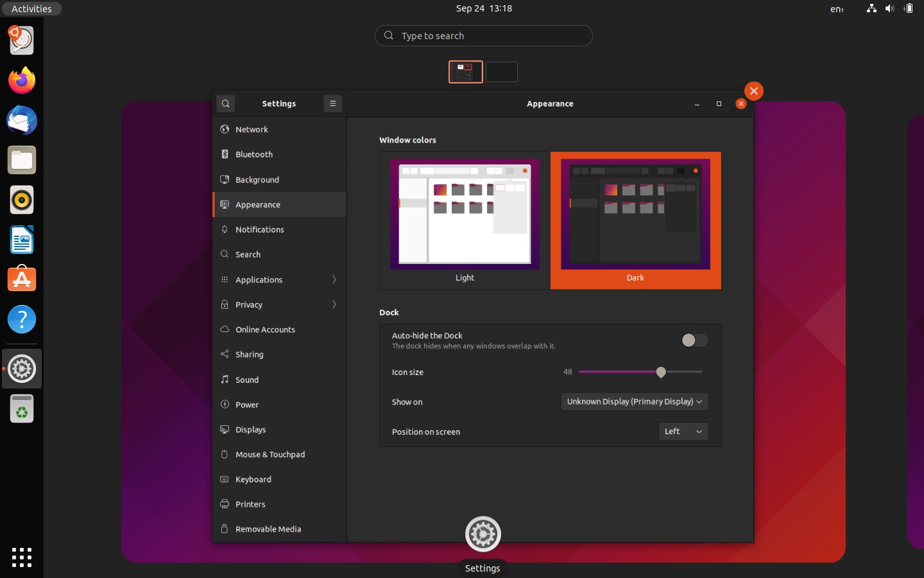Open the Help icon in dock

(x=22, y=320)
